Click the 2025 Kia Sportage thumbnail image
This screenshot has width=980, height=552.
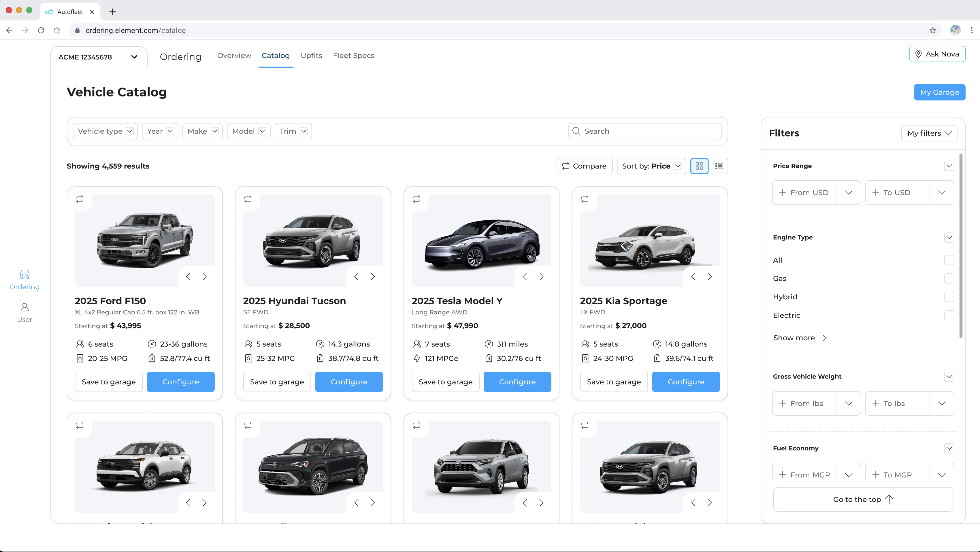coord(650,240)
